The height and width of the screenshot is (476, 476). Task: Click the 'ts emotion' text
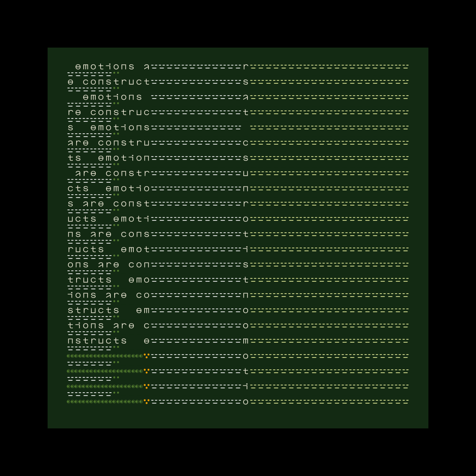(x=109, y=158)
